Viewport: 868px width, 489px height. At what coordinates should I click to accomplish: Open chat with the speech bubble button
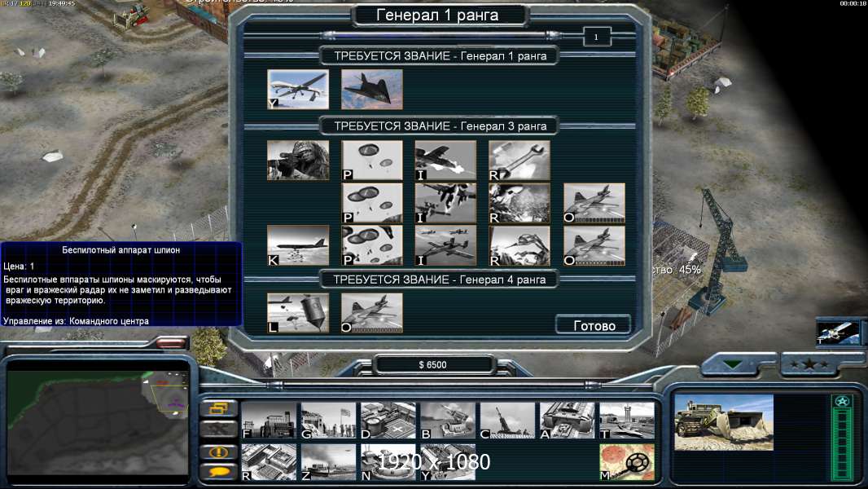219,472
